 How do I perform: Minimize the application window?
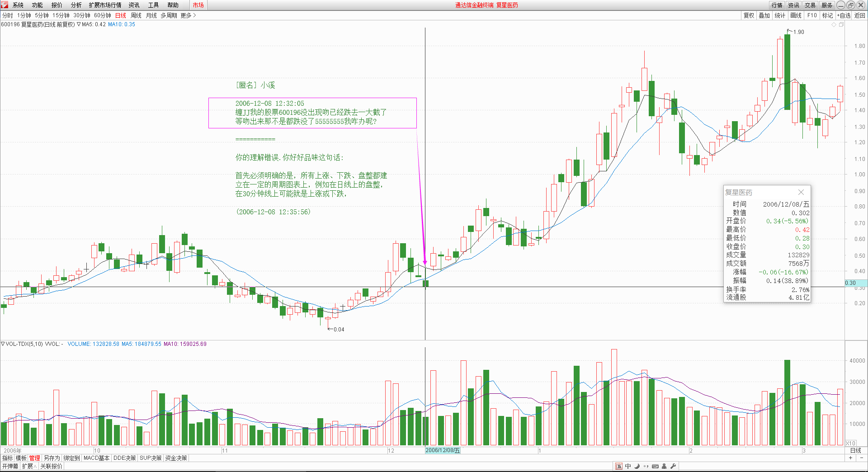[x=841, y=5]
